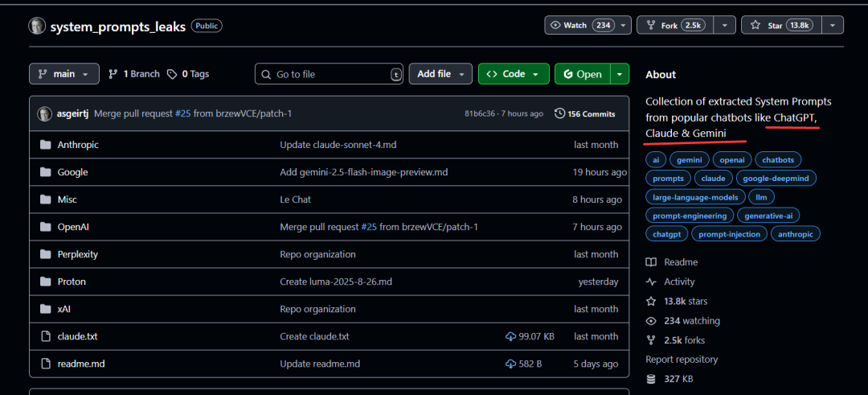Click the green Open button
The width and height of the screenshot is (868, 395).
pyautogui.click(x=583, y=74)
